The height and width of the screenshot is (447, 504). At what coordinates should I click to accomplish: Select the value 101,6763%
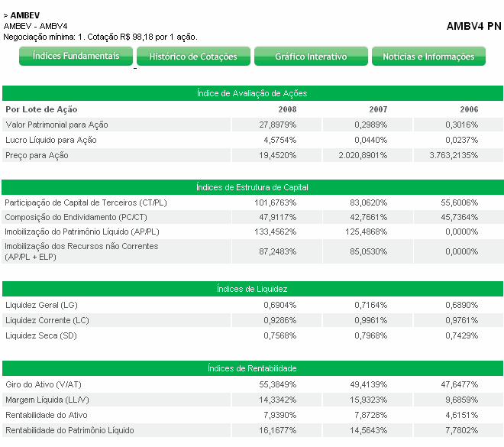click(276, 202)
